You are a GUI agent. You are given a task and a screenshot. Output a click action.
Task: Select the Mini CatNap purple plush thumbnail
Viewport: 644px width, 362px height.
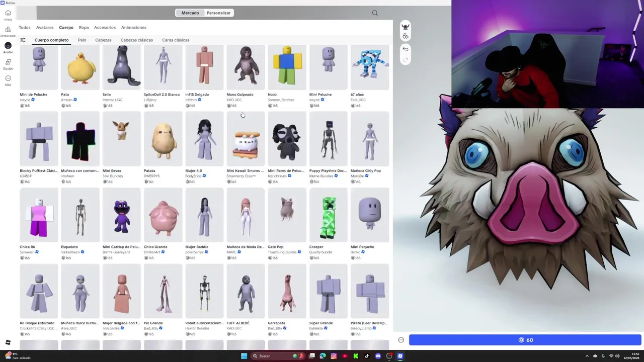(x=122, y=215)
